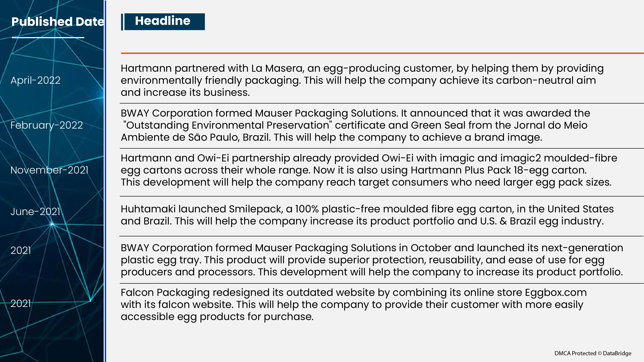
Task: Select the February-2022 date entry
Action: [x=47, y=125]
